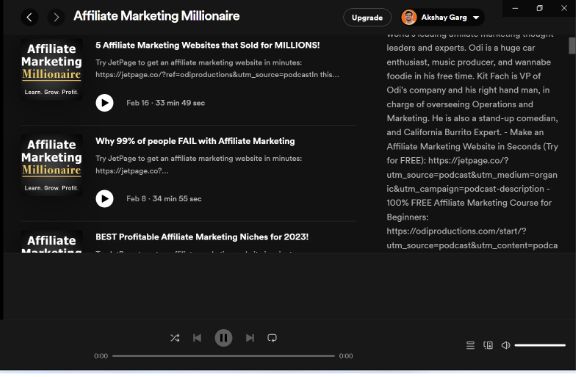
Task: Open connect to a device
Action: [488, 345]
